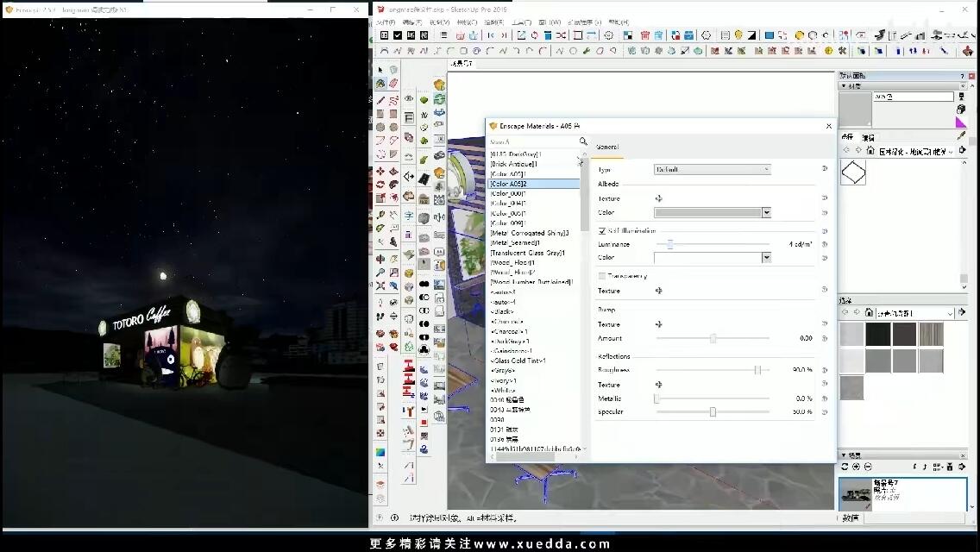Add a Transparency texture with plus icon

658,291
